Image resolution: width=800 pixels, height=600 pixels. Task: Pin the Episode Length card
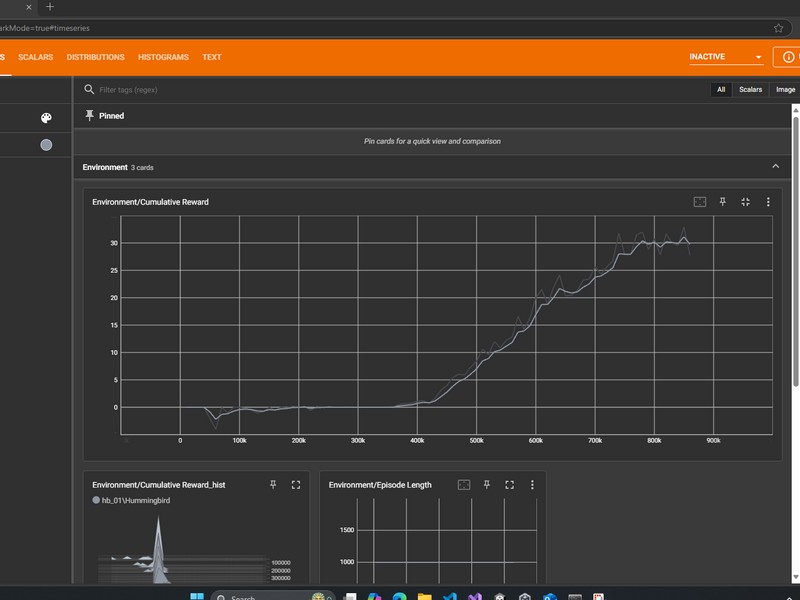coord(487,485)
